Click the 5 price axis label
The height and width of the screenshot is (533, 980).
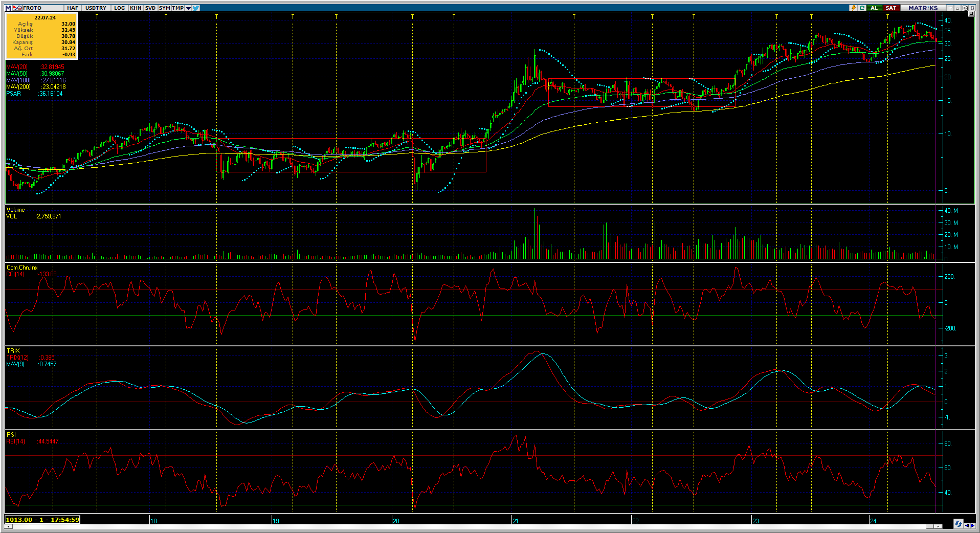(x=946, y=191)
